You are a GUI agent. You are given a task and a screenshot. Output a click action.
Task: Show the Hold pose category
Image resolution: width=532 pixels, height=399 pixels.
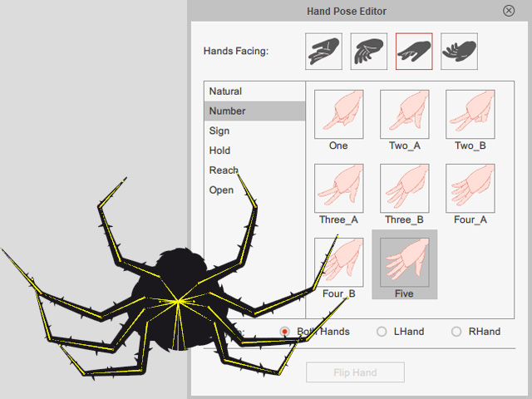click(x=219, y=150)
